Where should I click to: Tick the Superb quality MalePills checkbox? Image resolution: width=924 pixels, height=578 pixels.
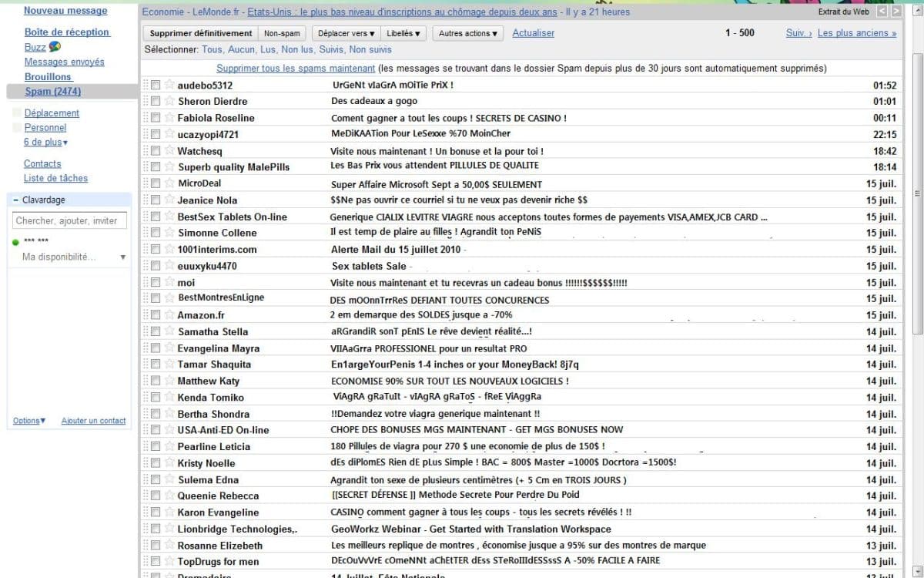click(x=156, y=166)
